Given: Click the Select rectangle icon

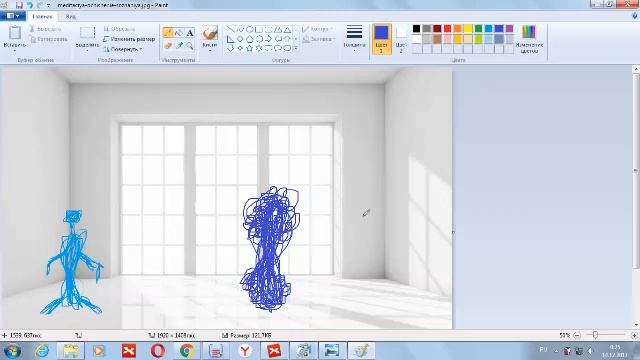Looking at the screenshot, I should point(87,33).
